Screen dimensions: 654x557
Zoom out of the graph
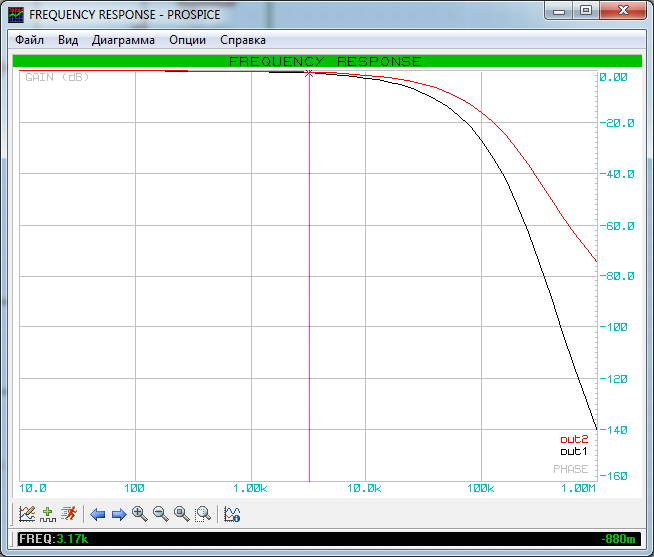160,514
